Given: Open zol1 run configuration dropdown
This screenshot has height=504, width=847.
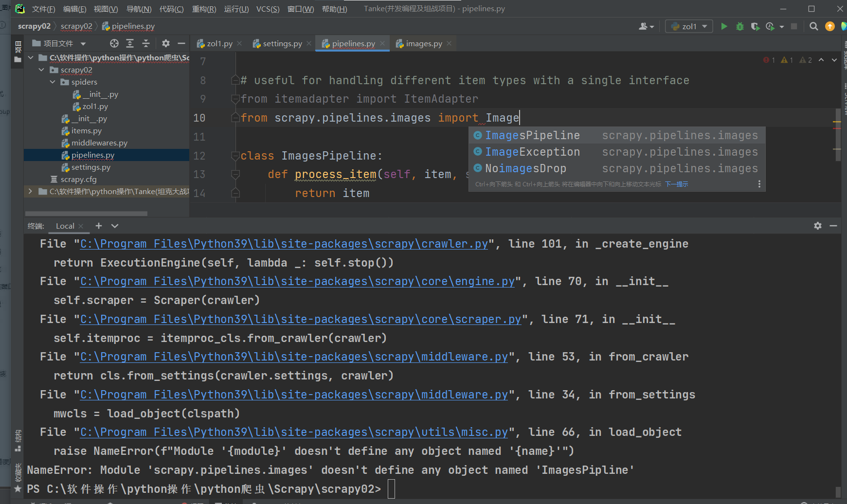Looking at the screenshot, I should tap(689, 26).
